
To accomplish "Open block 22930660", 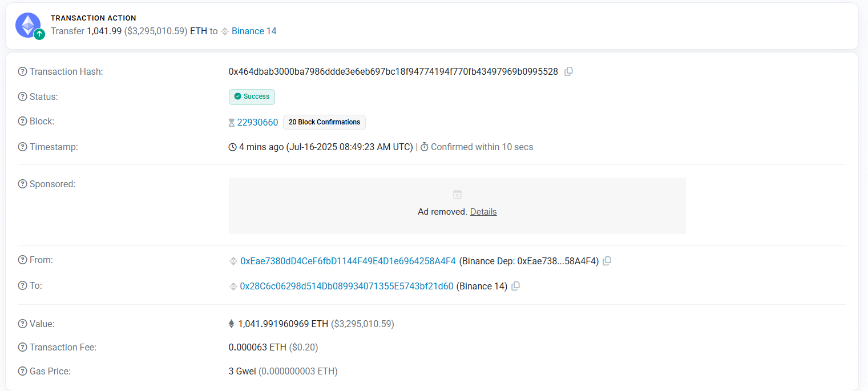I will tap(257, 122).
